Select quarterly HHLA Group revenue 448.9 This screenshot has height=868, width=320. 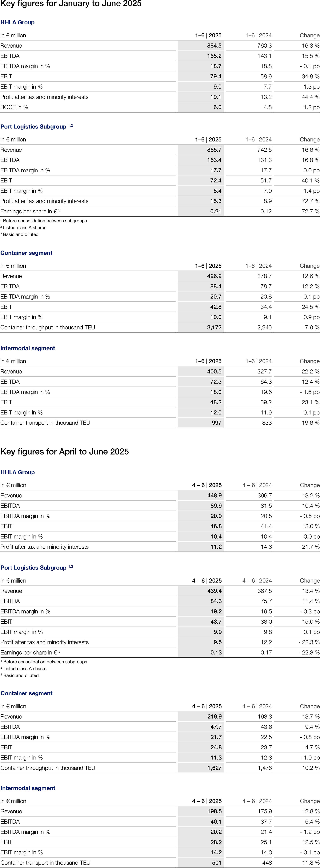click(215, 496)
